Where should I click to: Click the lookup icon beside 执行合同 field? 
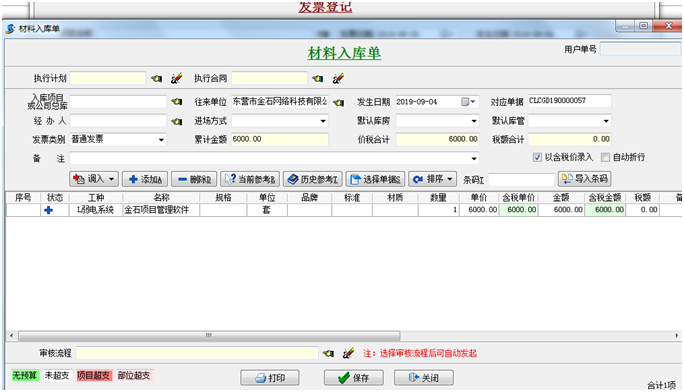click(318, 78)
